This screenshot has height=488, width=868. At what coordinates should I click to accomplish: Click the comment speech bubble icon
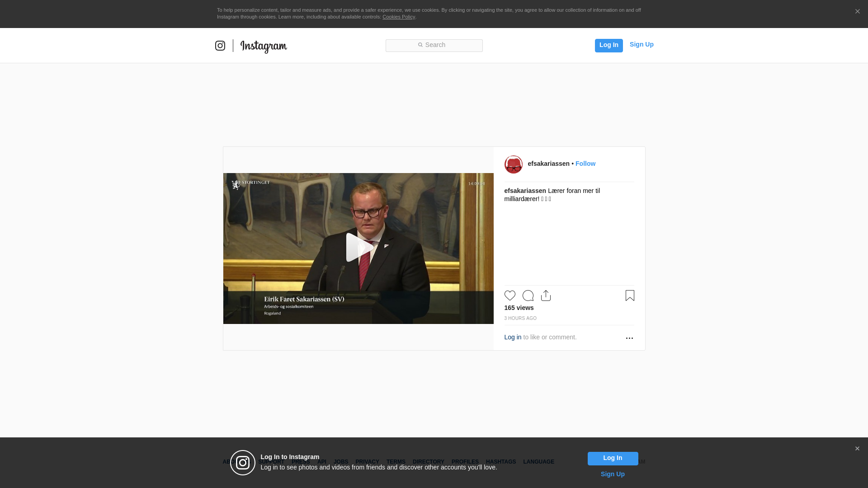(x=528, y=296)
